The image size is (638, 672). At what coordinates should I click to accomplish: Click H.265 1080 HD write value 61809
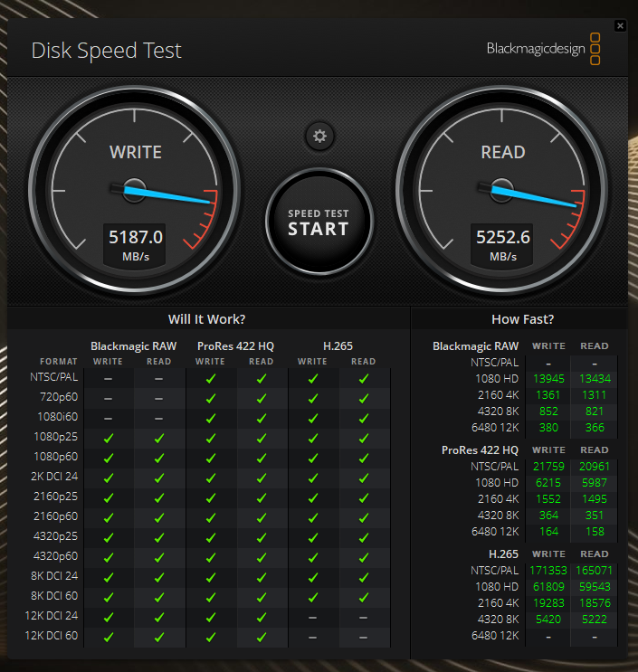[x=548, y=587]
